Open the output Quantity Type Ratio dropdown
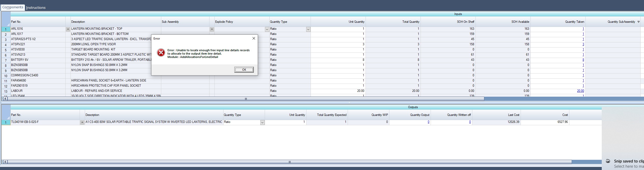The height and width of the screenshot is (170, 644). tap(262, 122)
